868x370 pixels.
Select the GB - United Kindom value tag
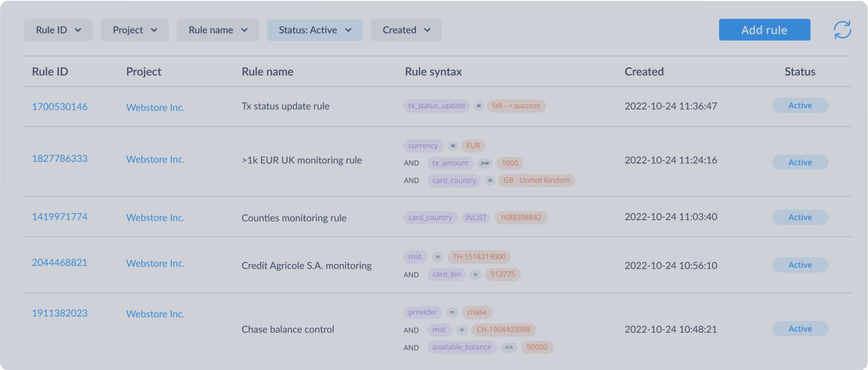tap(536, 180)
